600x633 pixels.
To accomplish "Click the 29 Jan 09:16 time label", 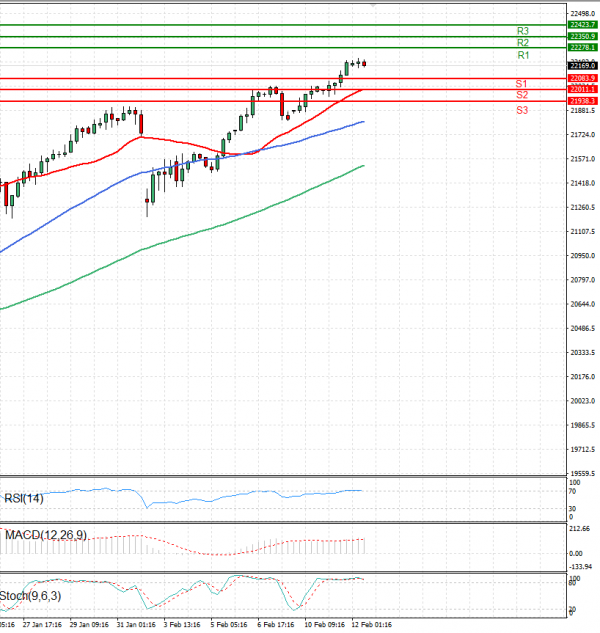I will pyautogui.click(x=89, y=625).
